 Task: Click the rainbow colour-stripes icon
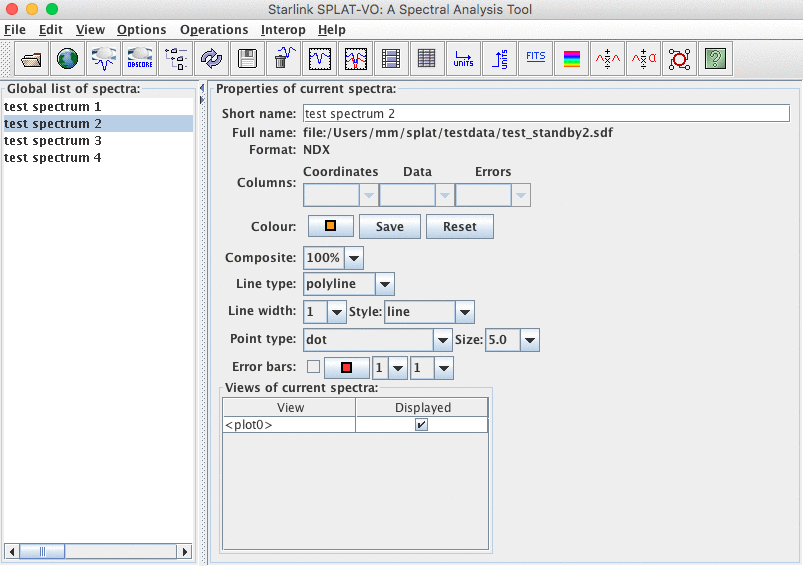pyautogui.click(x=572, y=59)
